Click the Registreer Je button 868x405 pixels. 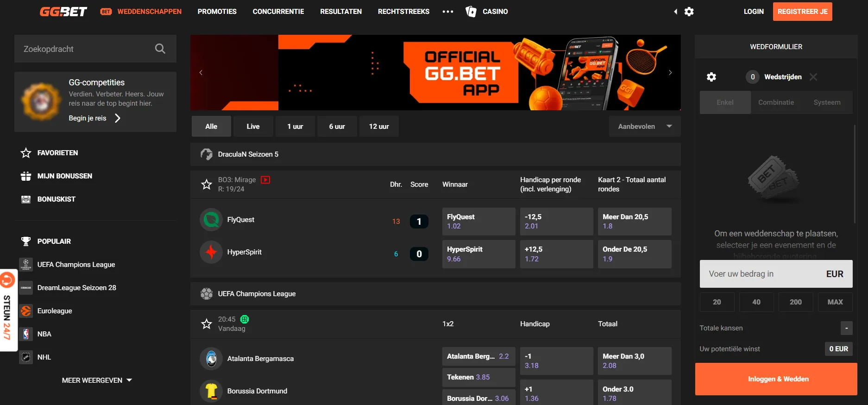coord(802,12)
